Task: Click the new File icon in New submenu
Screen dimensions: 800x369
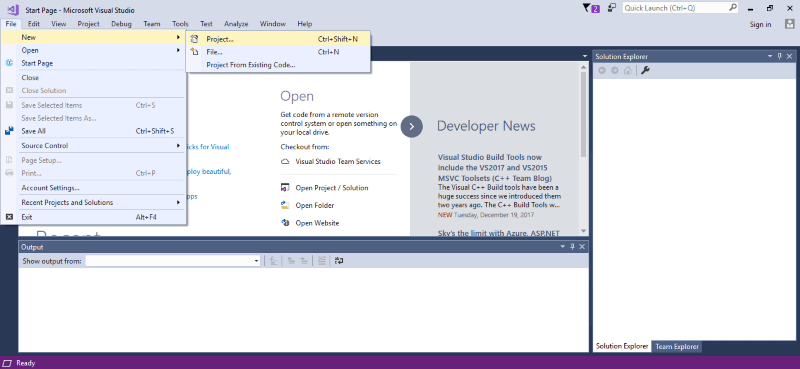Action: [194, 52]
